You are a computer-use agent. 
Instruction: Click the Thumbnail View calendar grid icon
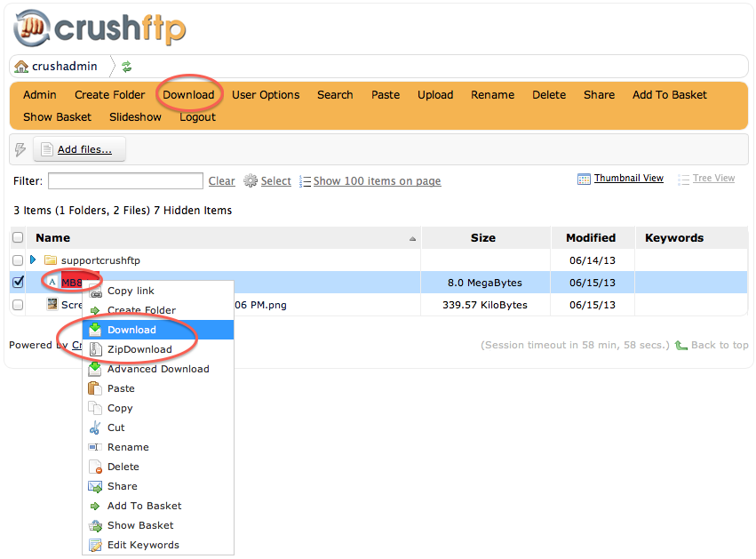(x=584, y=180)
